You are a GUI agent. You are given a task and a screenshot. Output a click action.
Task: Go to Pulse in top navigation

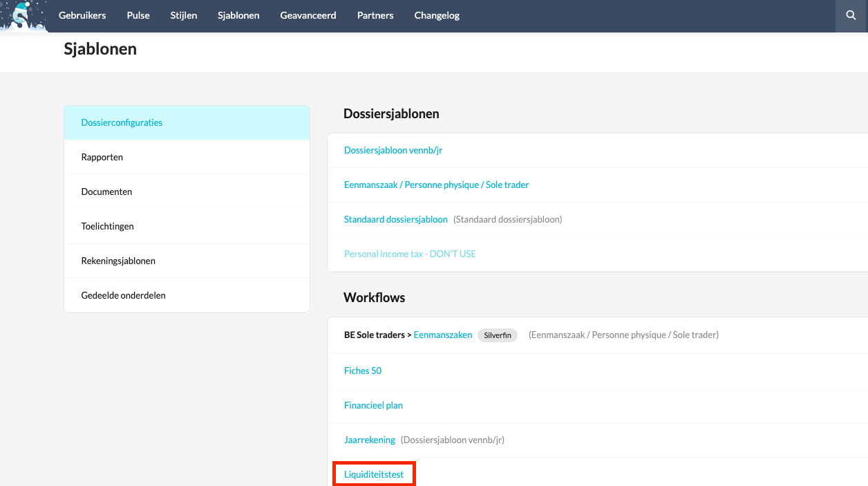pyautogui.click(x=138, y=15)
